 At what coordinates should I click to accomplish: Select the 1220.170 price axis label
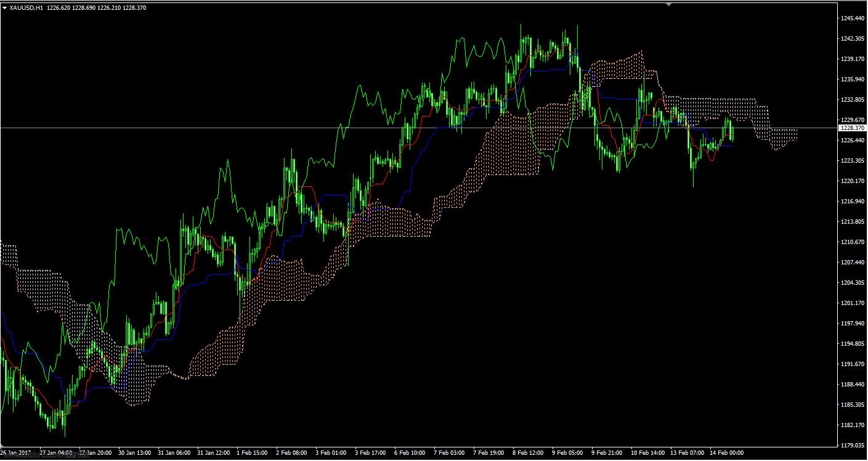[x=851, y=181]
